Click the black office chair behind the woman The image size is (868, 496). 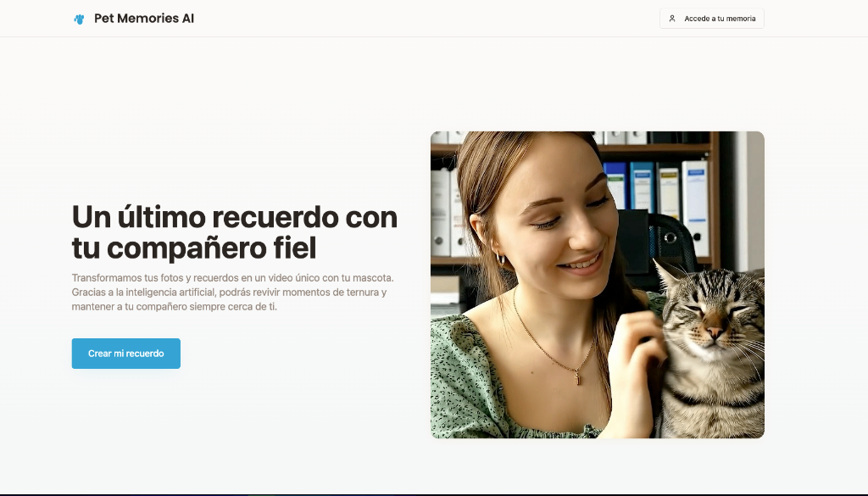point(674,237)
